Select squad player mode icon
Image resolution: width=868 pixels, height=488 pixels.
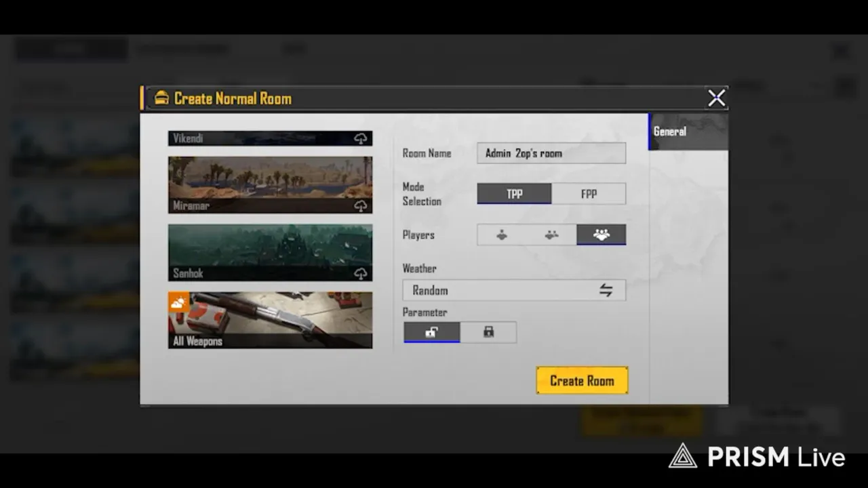click(601, 235)
